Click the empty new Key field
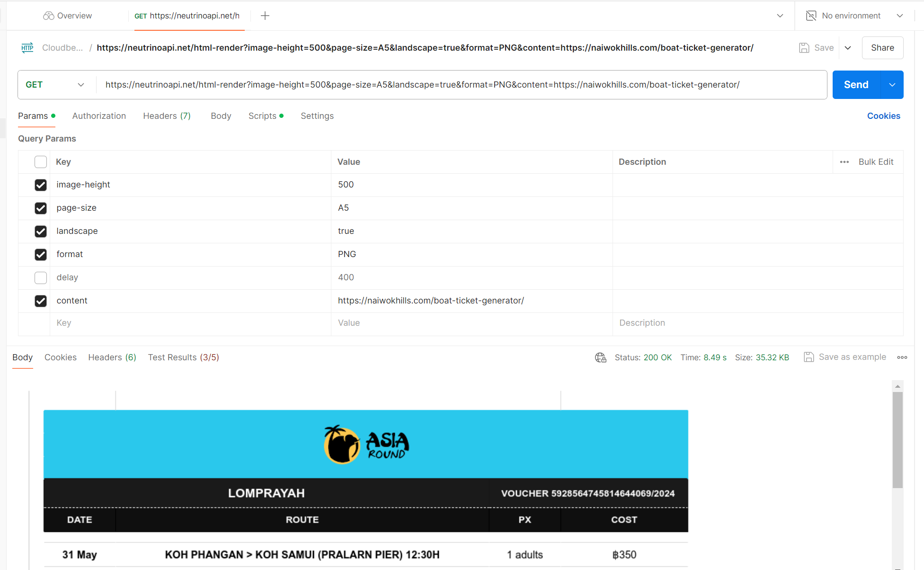 point(190,323)
